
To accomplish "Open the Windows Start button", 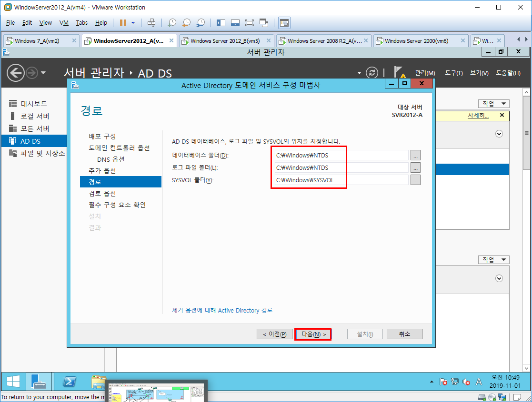I will click(x=13, y=382).
